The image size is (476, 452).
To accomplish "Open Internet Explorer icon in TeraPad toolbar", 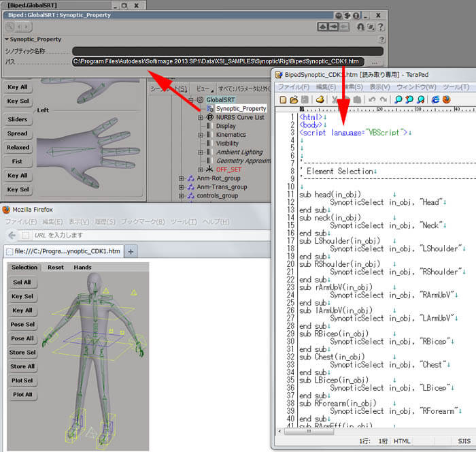I will (x=435, y=99).
